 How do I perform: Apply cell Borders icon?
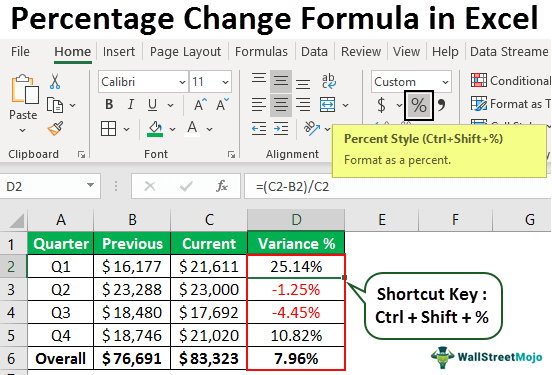click(x=108, y=129)
